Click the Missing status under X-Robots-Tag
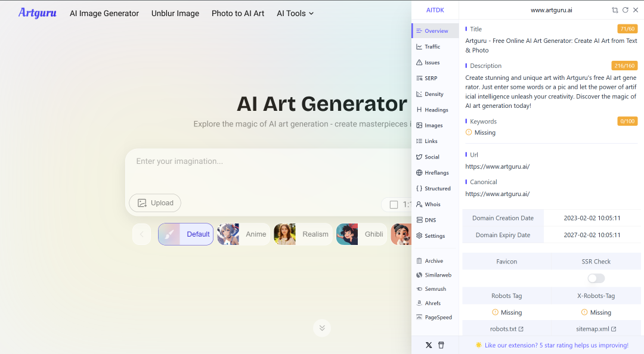Image resolution: width=644 pixels, height=354 pixels. tap(596, 312)
